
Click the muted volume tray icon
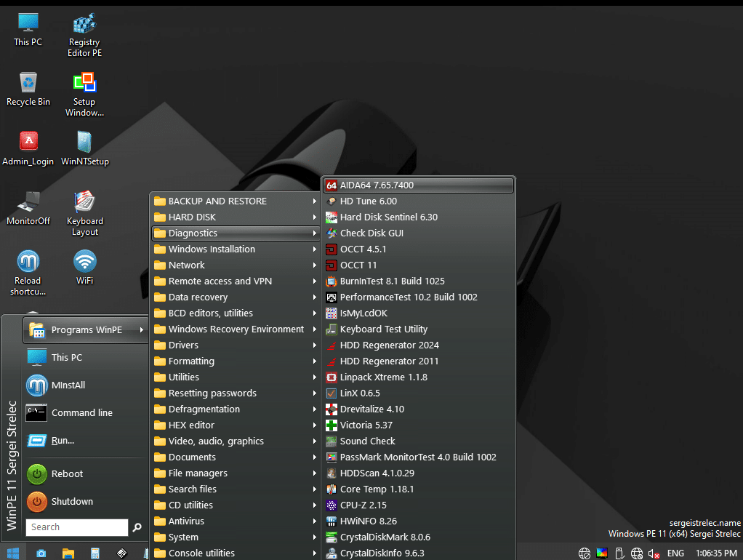pyautogui.click(x=654, y=553)
